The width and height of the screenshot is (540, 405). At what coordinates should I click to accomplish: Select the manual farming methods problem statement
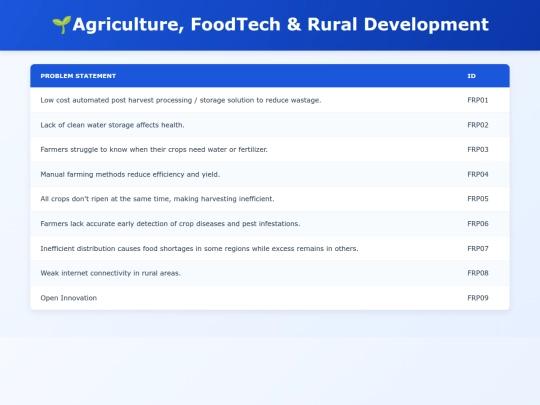click(x=130, y=174)
